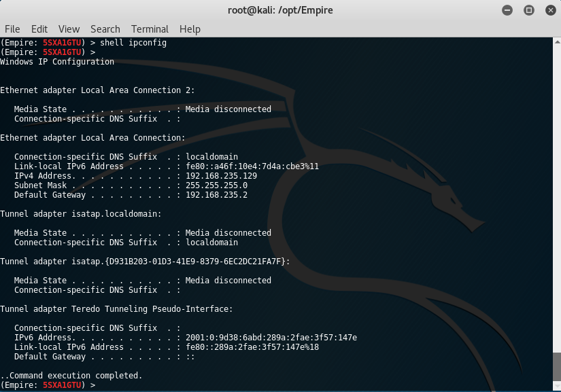The width and height of the screenshot is (561, 392).
Task: Click the 'shell ipconfig' command text
Action: (133, 43)
